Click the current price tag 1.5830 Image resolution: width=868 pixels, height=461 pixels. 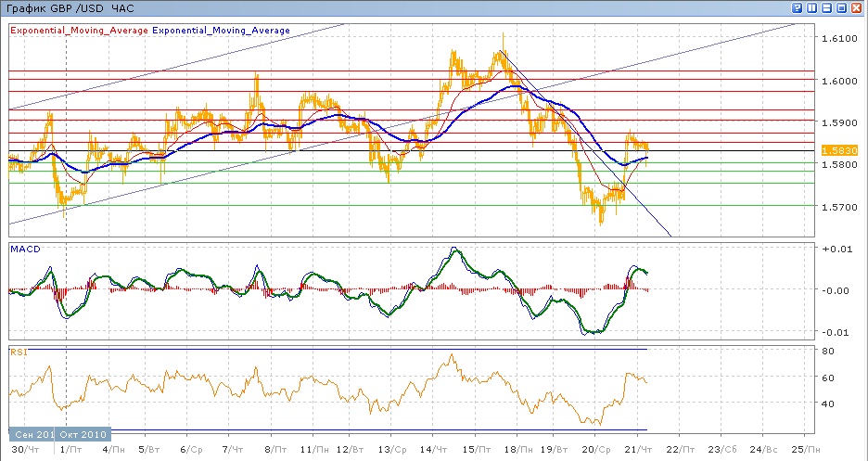838,149
